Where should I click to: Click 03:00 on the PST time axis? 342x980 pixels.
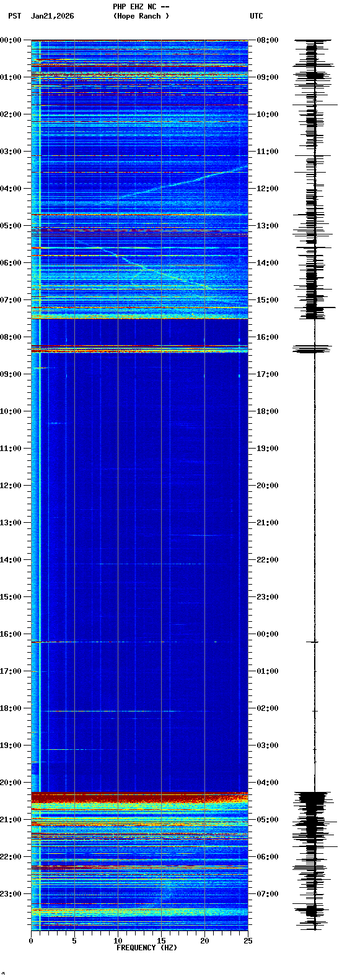tap(11, 152)
